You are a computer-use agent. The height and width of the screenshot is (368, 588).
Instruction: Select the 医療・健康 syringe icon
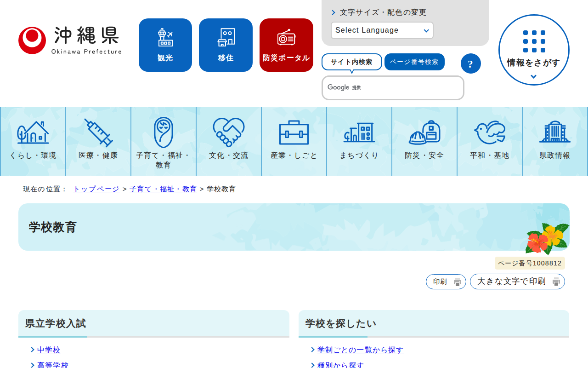coord(98,133)
